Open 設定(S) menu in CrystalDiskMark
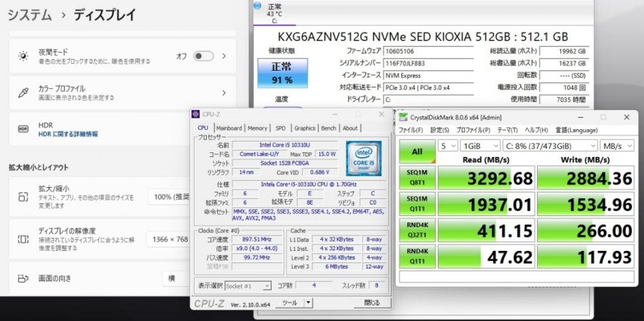Viewport: 644px width, 321px height. tap(439, 130)
